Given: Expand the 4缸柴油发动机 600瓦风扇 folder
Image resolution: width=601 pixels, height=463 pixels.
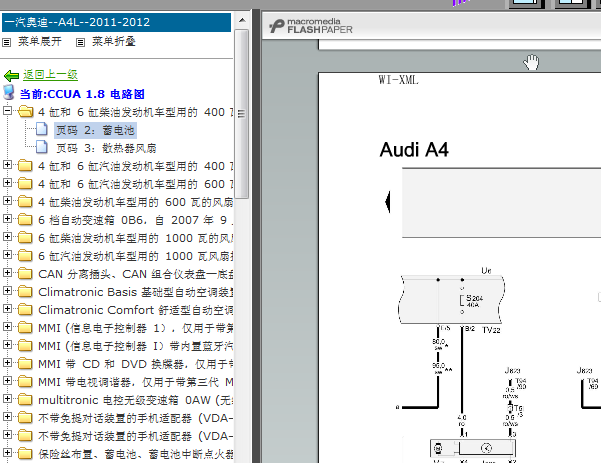Looking at the screenshot, I should click(7, 201).
